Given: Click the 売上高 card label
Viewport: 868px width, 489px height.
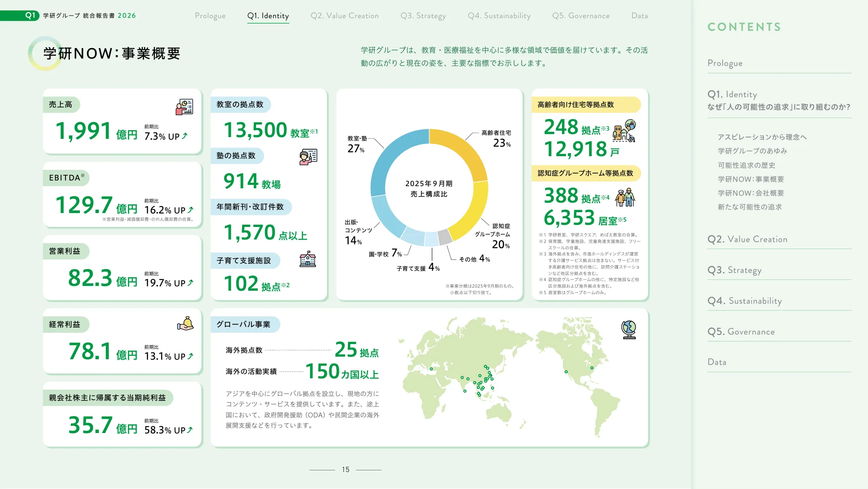Looking at the screenshot, I should pyautogui.click(x=61, y=105).
